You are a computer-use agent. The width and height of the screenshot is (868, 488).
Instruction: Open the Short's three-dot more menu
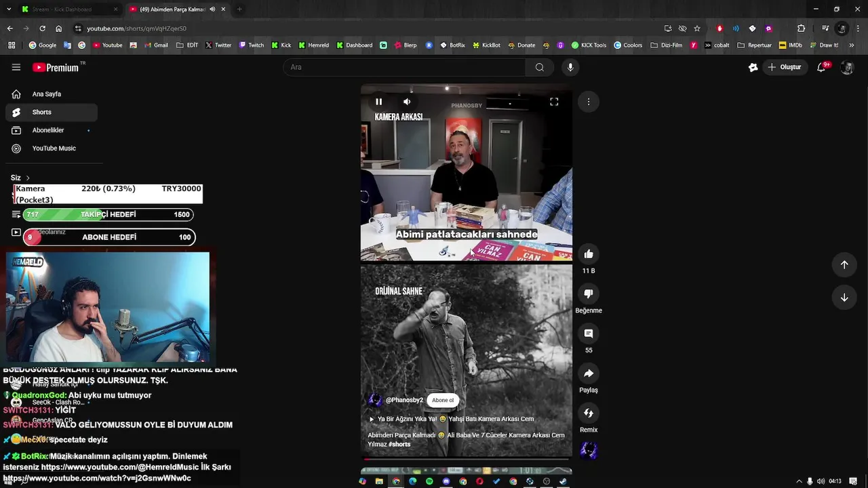[x=589, y=102]
